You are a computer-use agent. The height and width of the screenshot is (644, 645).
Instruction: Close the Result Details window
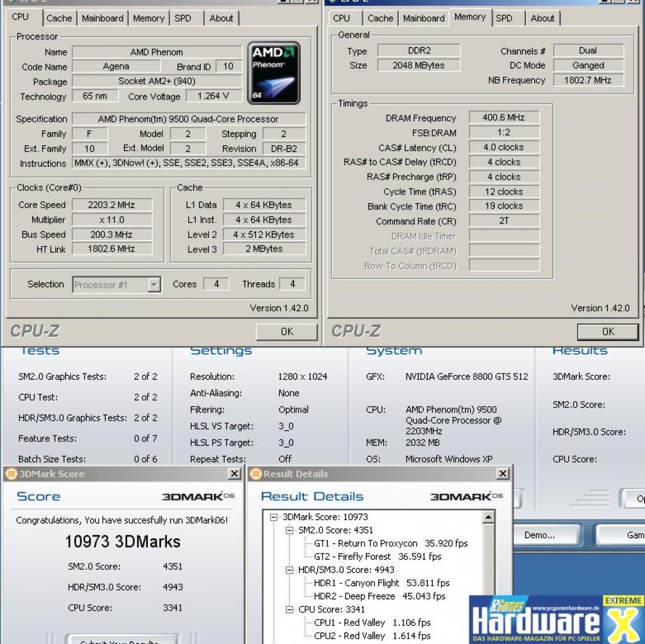pos(503,474)
